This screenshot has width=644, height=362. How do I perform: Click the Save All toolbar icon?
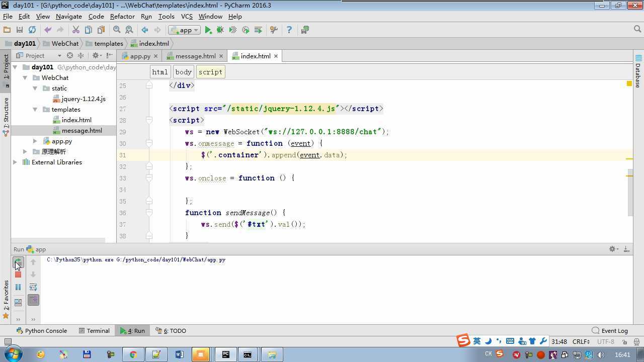20,30
